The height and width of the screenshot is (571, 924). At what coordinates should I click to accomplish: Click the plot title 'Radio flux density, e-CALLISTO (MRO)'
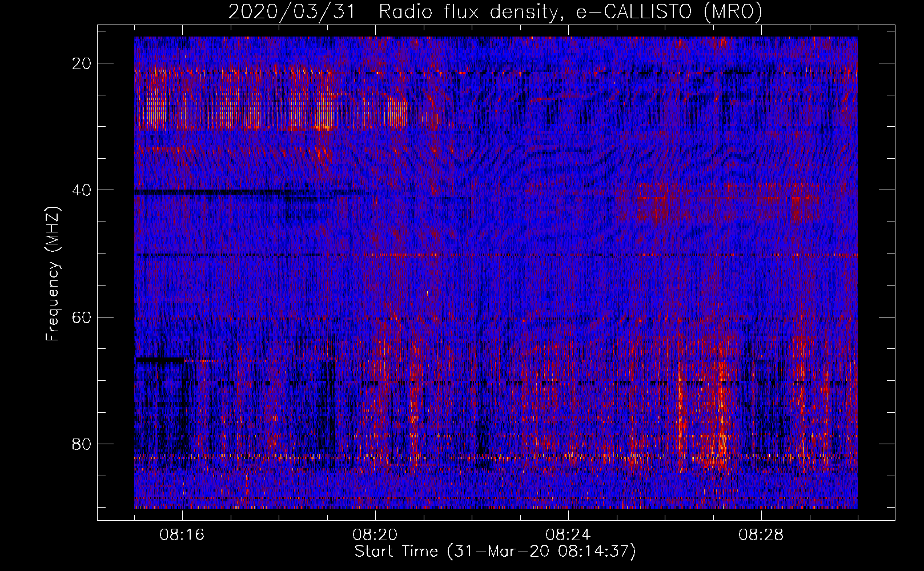pyautogui.click(x=571, y=11)
